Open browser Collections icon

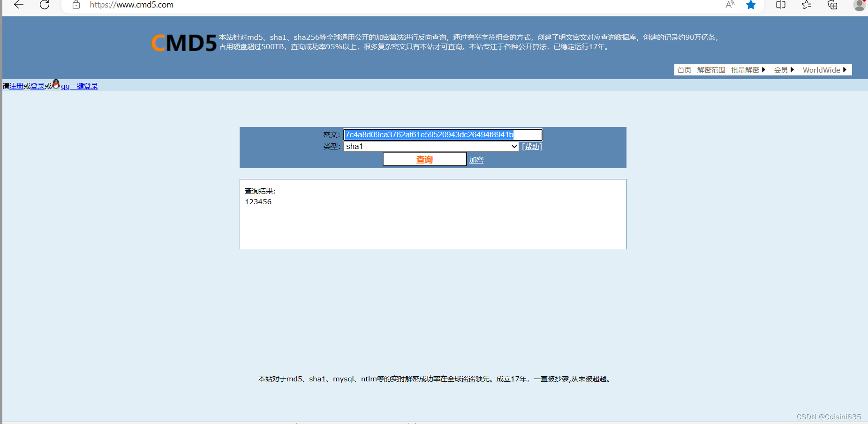[x=832, y=5]
